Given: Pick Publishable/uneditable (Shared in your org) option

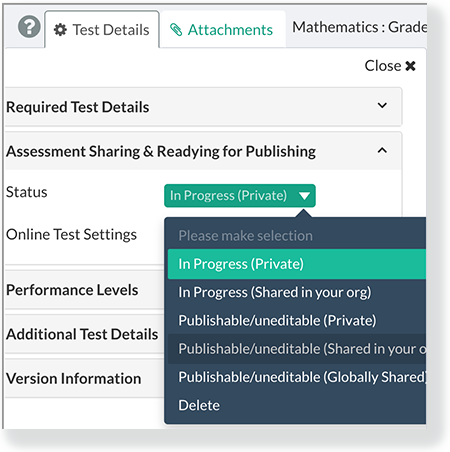Looking at the screenshot, I should click(x=297, y=349).
